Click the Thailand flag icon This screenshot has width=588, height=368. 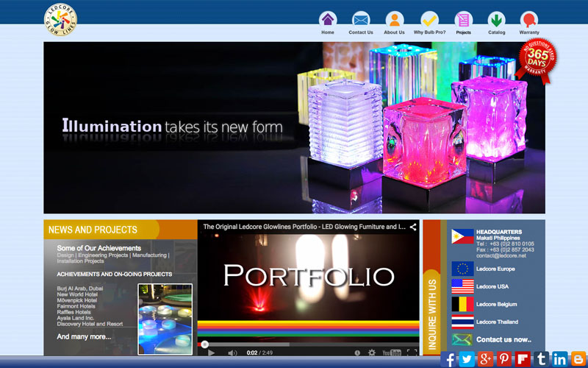pos(462,322)
